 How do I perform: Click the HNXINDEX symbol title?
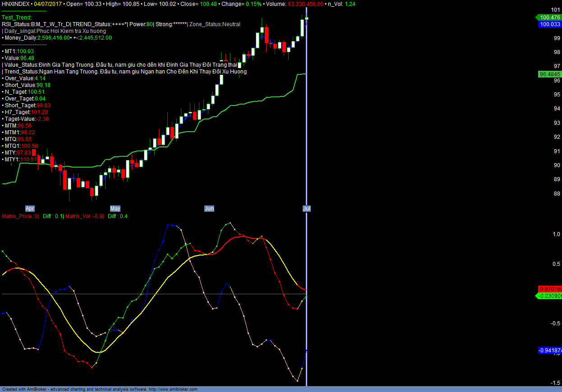click(x=16, y=4)
